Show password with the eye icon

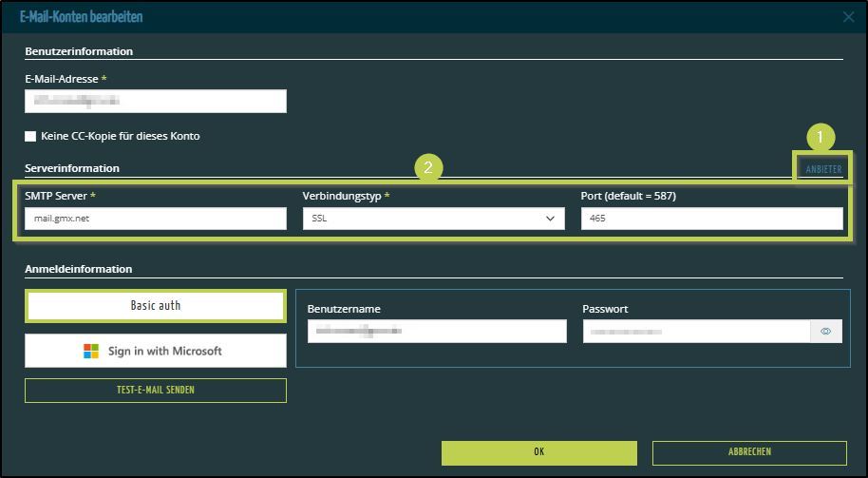tap(825, 332)
